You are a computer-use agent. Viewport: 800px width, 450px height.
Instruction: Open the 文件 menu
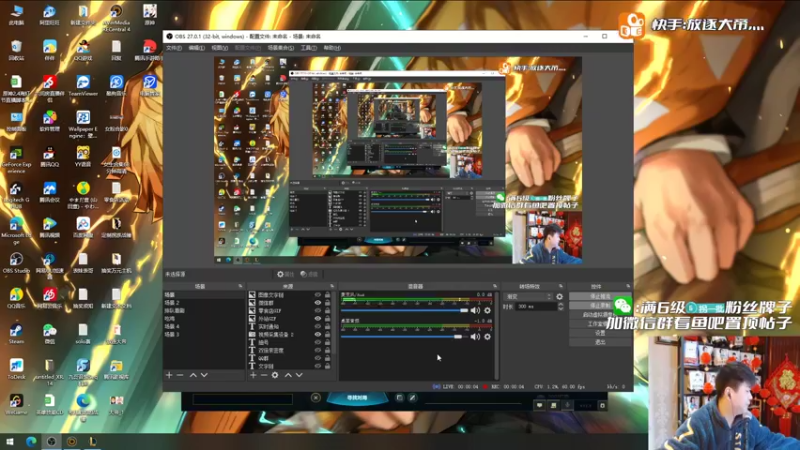click(173, 47)
